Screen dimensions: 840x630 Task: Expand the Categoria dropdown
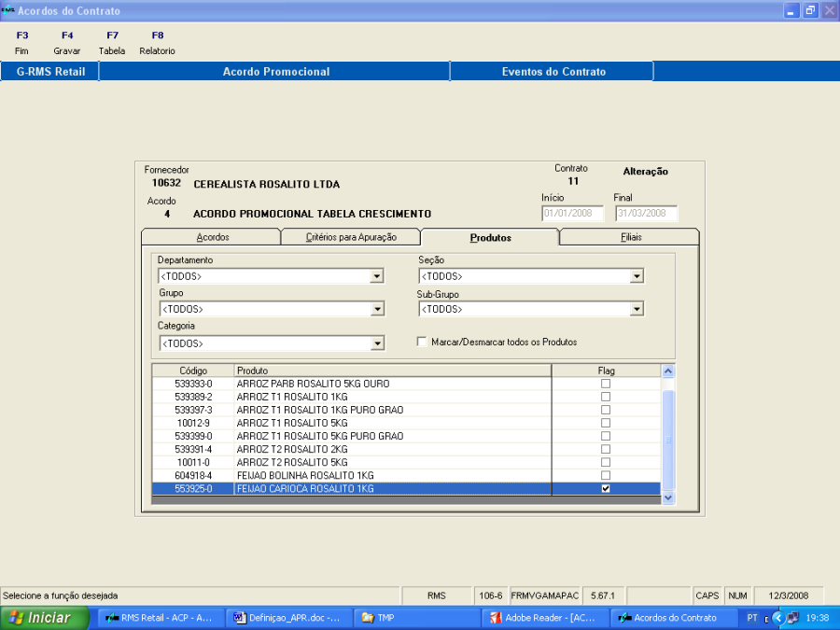(x=377, y=343)
